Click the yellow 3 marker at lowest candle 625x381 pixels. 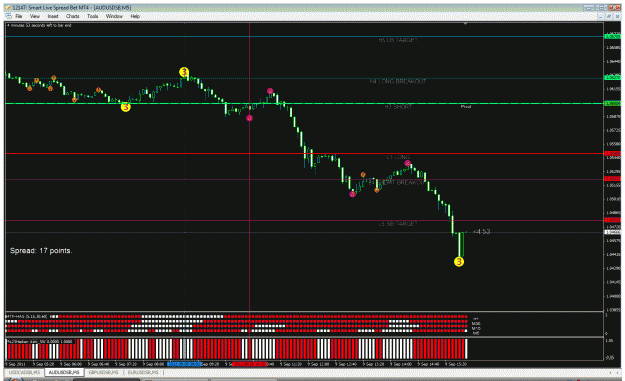point(459,262)
